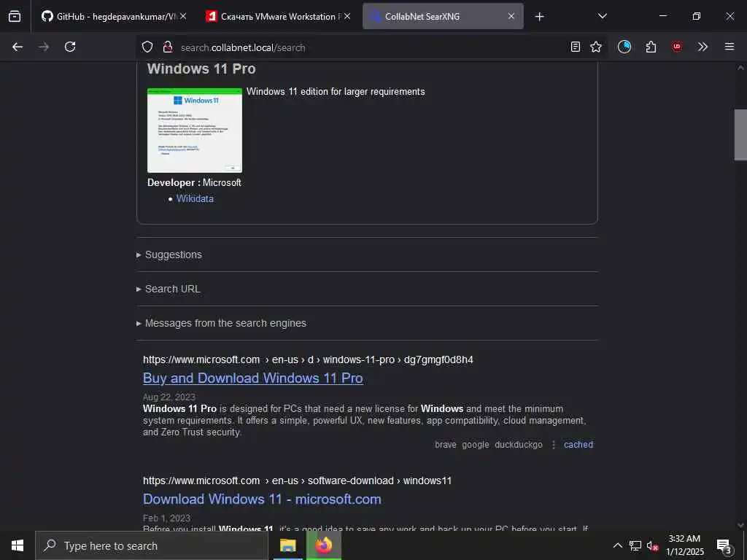Click the 'Developer : Microsoft' infobox line

coord(194,182)
